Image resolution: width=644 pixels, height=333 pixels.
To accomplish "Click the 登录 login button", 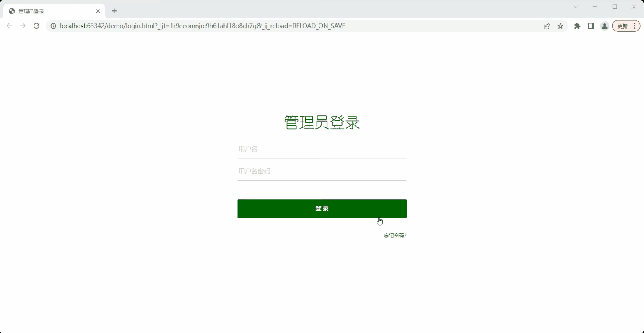I will pyautogui.click(x=322, y=208).
